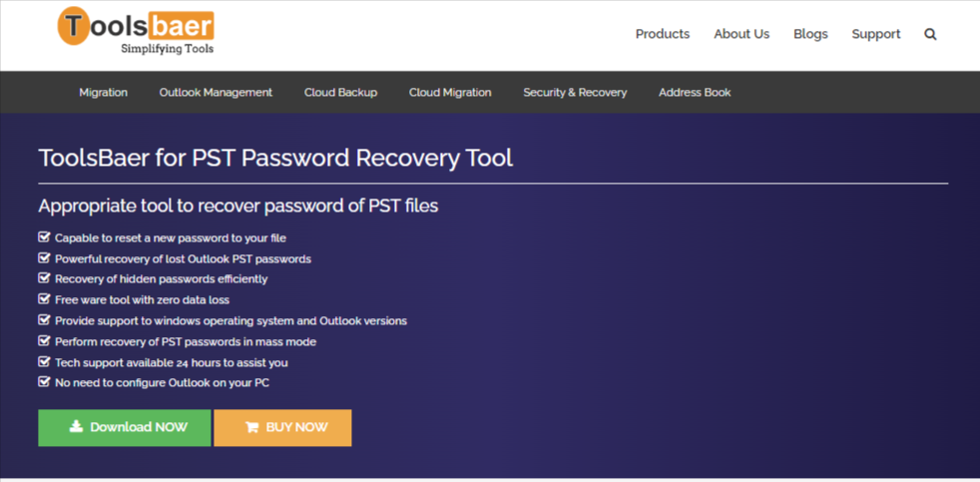Viewport: 980px width, 482px height.
Task: Expand the Security & Recovery menu
Action: [575, 92]
